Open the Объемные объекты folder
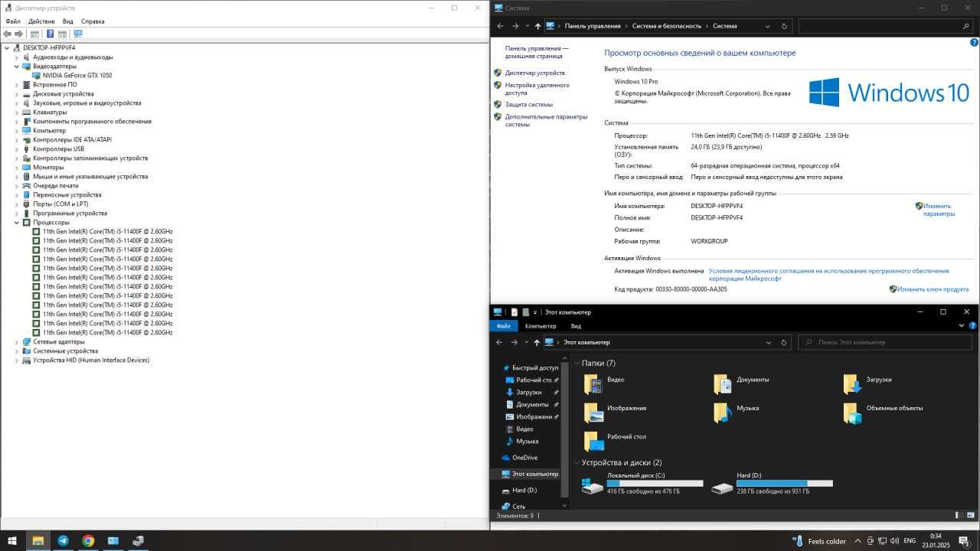Image resolution: width=980 pixels, height=551 pixels. pyautogui.click(x=883, y=412)
